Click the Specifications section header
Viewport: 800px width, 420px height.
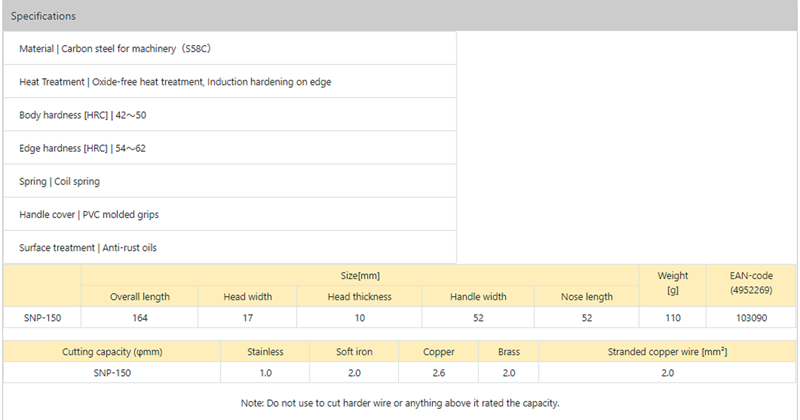43,16
